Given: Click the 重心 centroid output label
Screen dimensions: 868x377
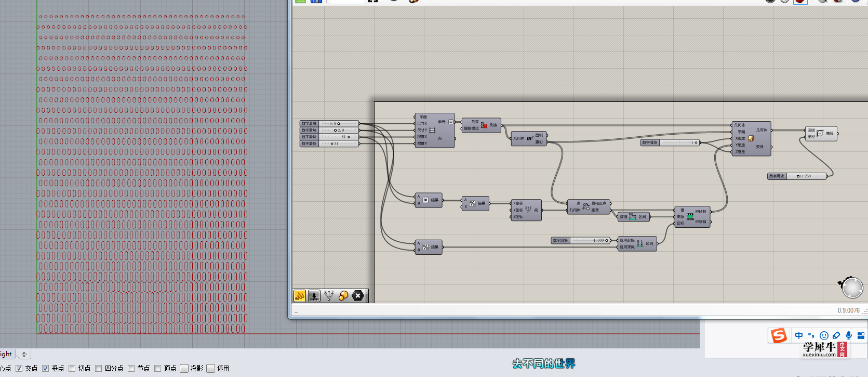Looking at the screenshot, I should 539,142.
